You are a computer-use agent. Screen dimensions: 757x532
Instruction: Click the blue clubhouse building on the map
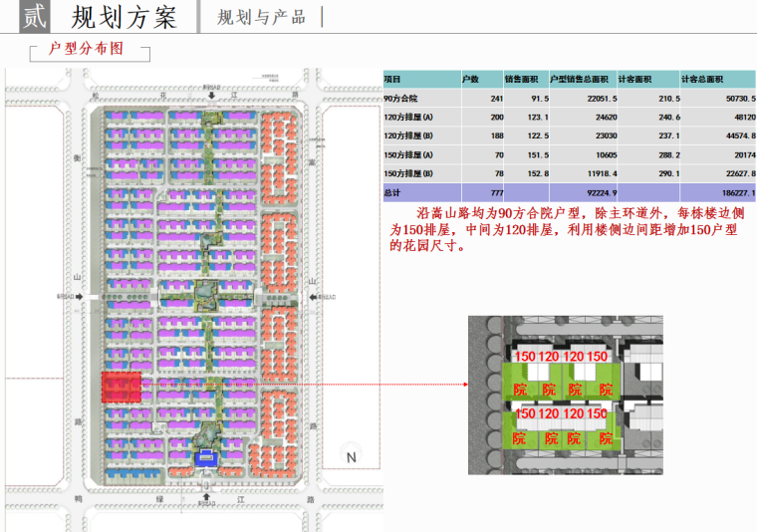pyautogui.click(x=206, y=457)
